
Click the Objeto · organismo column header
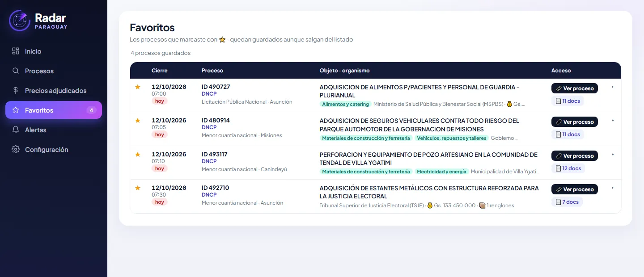pos(344,71)
